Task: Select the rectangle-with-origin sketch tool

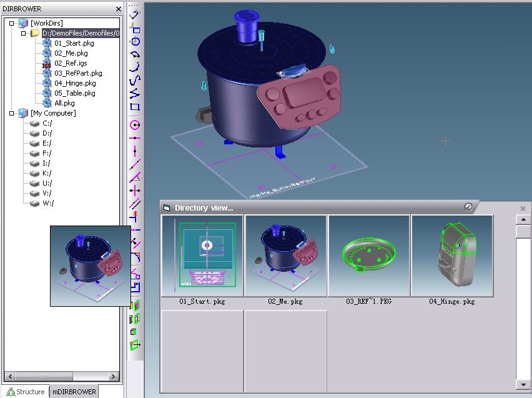Action: pos(135,28)
